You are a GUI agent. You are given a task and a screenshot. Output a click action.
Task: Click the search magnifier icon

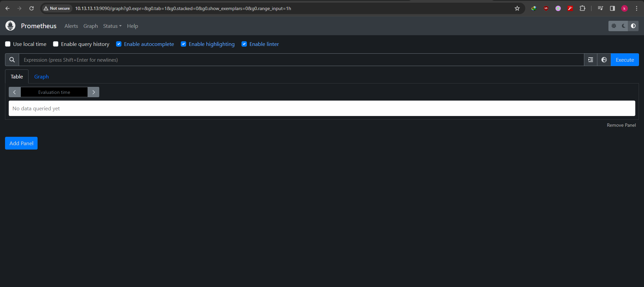12,60
